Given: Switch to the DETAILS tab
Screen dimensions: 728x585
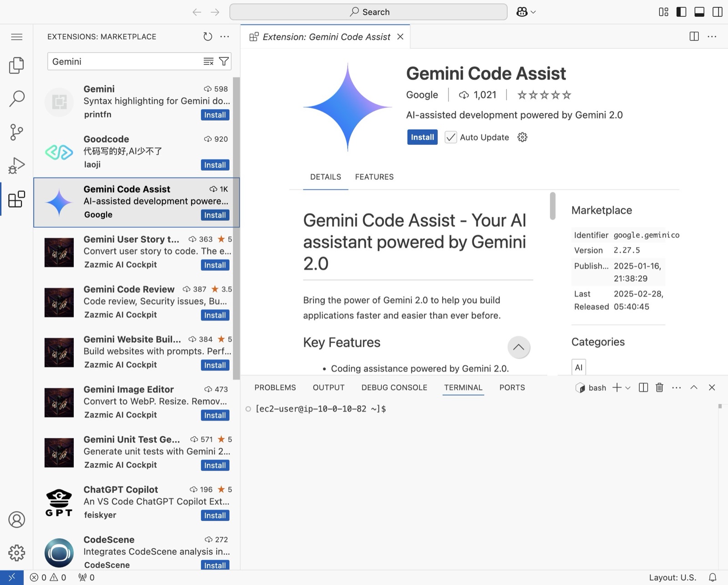Looking at the screenshot, I should click(325, 177).
